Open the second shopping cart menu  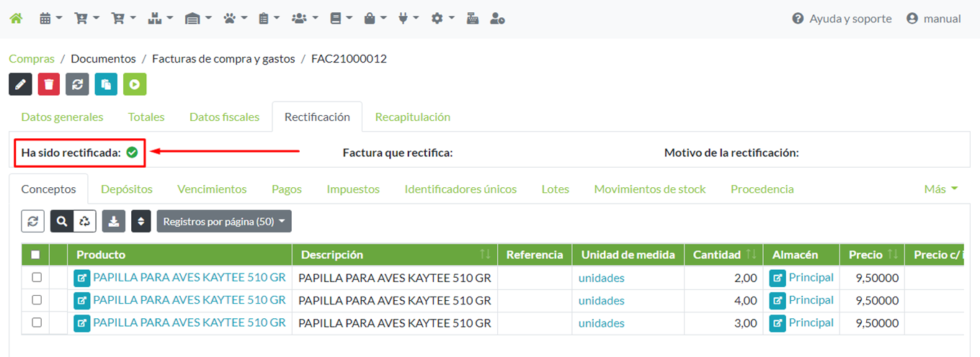123,19
